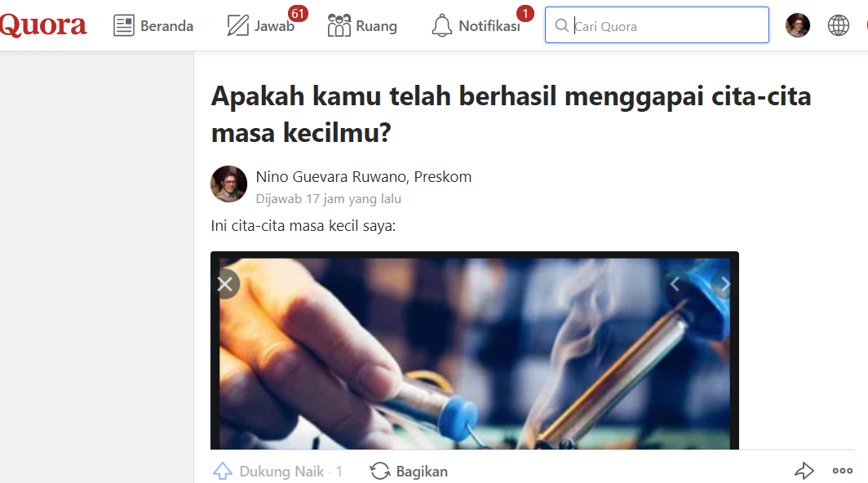Click the Dukung Naik upvote arrow
868x483 pixels.
[x=223, y=471]
